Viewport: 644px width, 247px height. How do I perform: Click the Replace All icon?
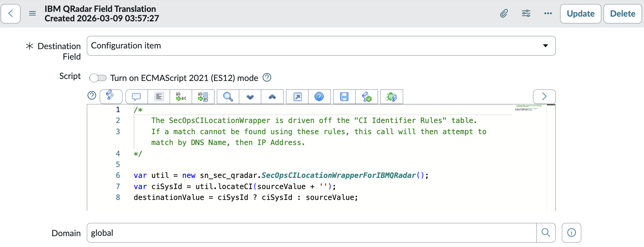203,97
